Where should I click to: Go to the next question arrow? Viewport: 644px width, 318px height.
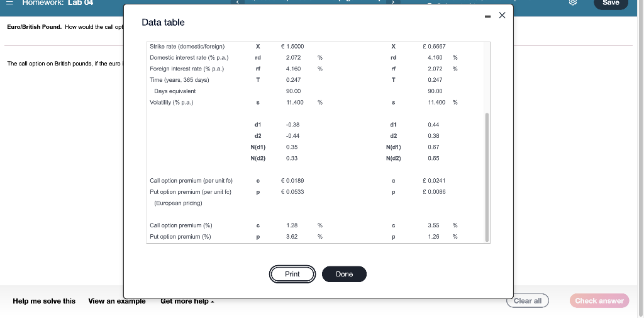[x=393, y=2]
